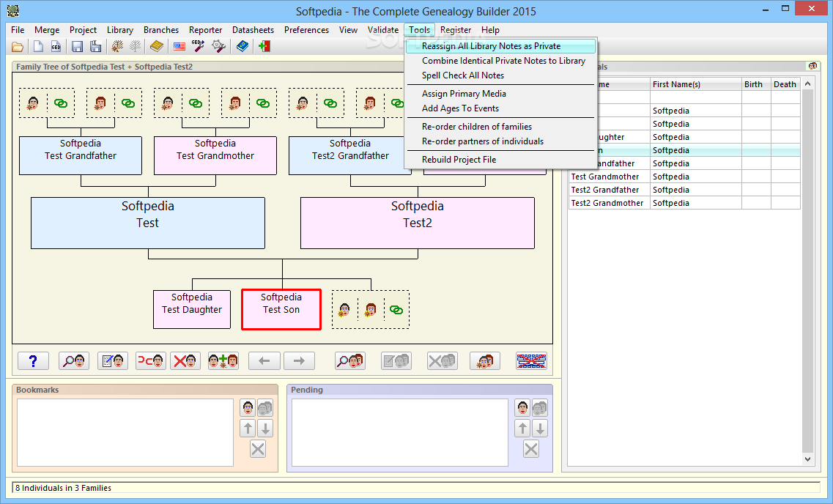The width and height of the screenshot is (833, 504).
Task: Sort by the Death column header
Action: click(x=785, y=84)
